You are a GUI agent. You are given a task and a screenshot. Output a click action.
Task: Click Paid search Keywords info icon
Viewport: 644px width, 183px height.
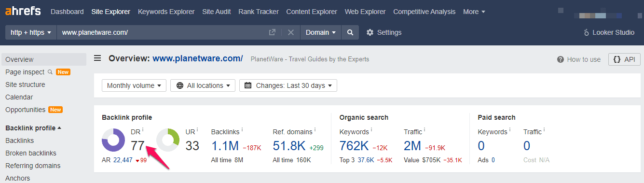(x=510, y=129)
